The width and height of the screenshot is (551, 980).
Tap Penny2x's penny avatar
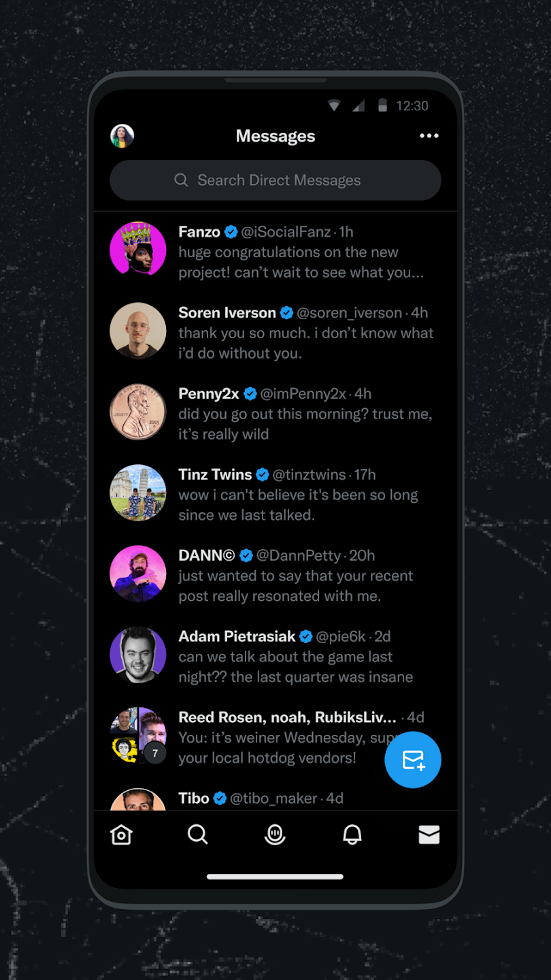click(138, 411)
